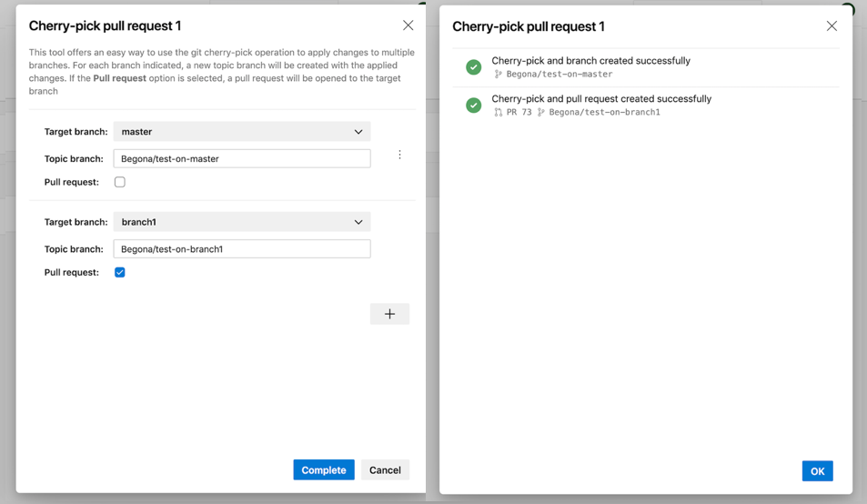Click the first 'Target branch:' label
The image size is (867, 504).
pos(76,132)
